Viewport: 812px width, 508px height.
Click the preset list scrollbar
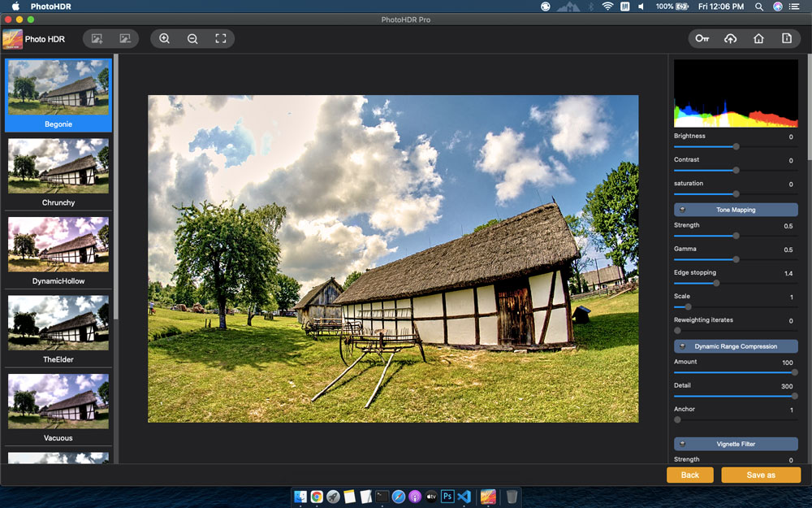click(x=116, y=187)
